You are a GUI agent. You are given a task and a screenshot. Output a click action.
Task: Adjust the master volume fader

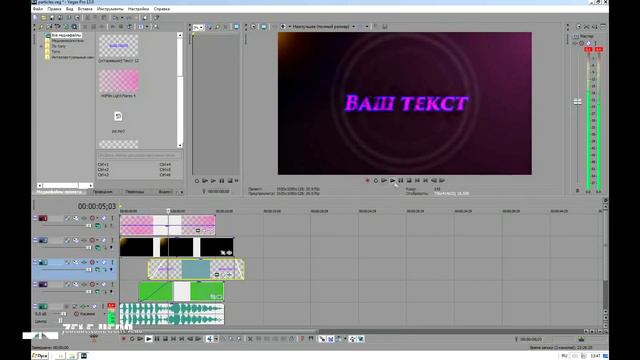(x=578, y=102)
